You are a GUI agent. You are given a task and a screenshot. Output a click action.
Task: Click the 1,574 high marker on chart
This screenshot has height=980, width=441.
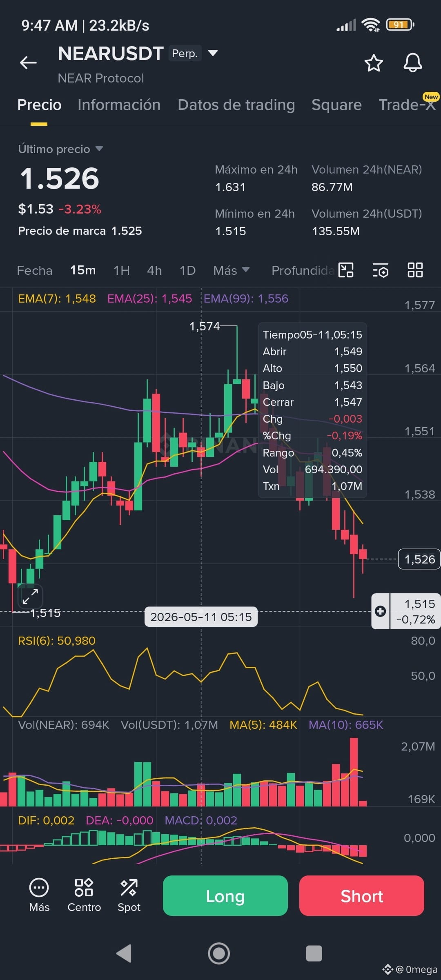[205, 326]
